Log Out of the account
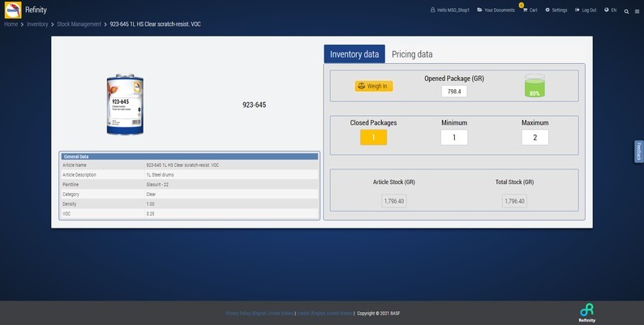The width and height of the screenshot is (644, 325). click(586, 10)
